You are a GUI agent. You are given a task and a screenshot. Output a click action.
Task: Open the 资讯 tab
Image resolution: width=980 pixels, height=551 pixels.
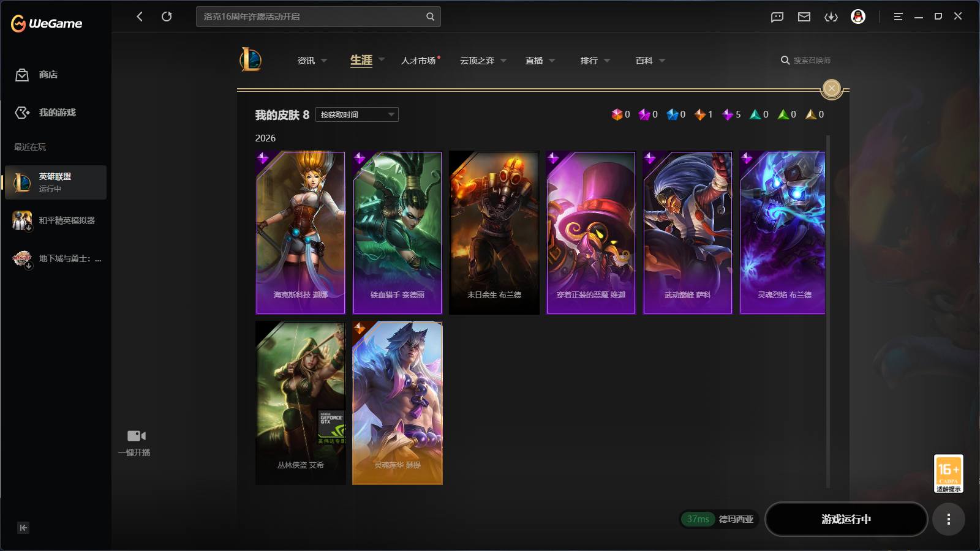[x=306, y=61]
